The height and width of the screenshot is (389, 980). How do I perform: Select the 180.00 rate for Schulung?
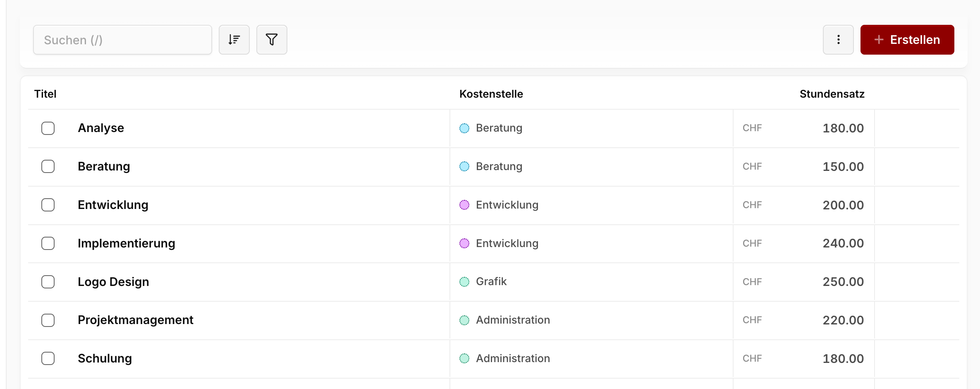(843, 359)
